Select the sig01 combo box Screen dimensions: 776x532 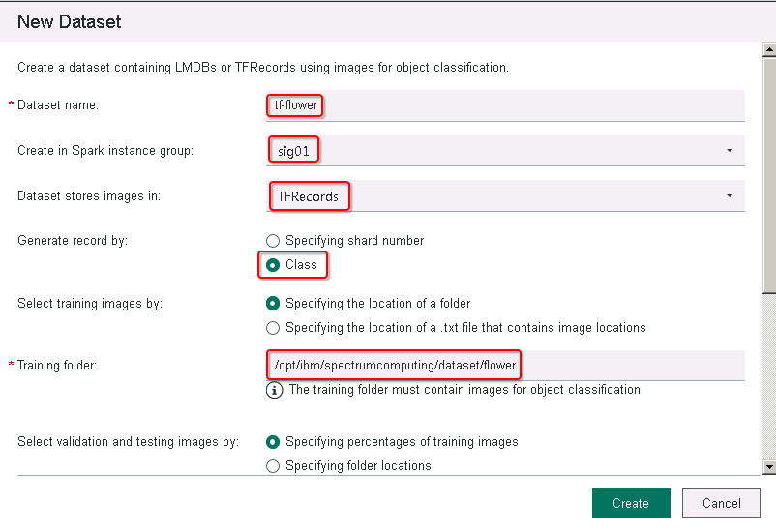[x=505, y=151]
